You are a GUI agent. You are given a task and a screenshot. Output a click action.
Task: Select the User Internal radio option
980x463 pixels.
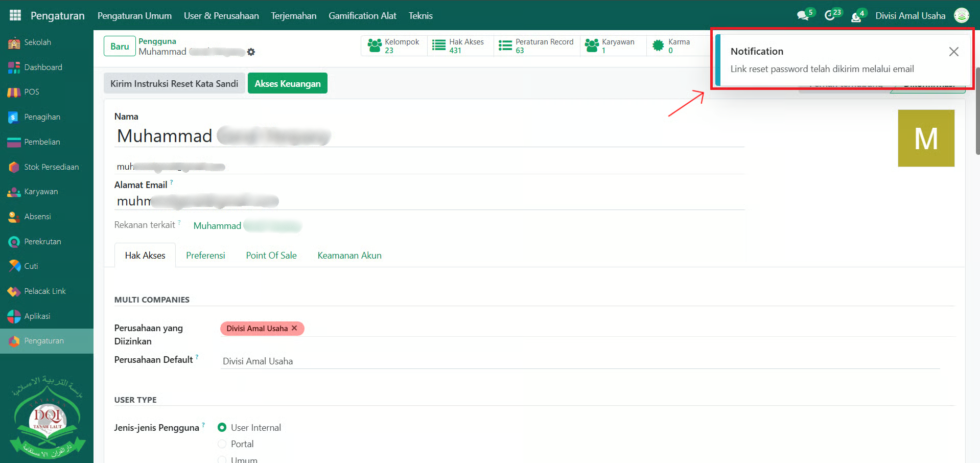click(x=222, y=428)
